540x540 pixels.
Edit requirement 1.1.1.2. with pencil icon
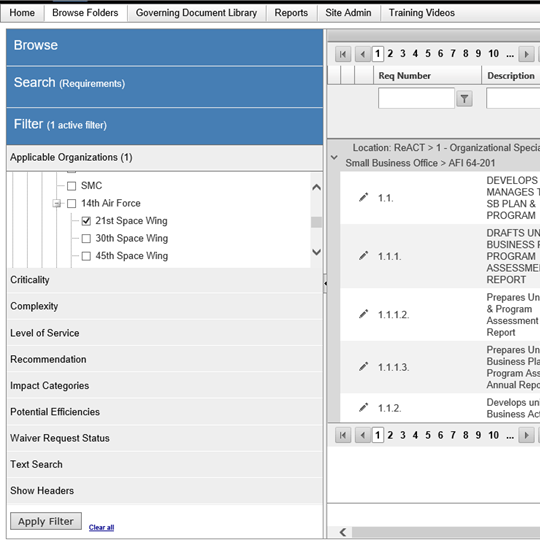click(363, 314)
